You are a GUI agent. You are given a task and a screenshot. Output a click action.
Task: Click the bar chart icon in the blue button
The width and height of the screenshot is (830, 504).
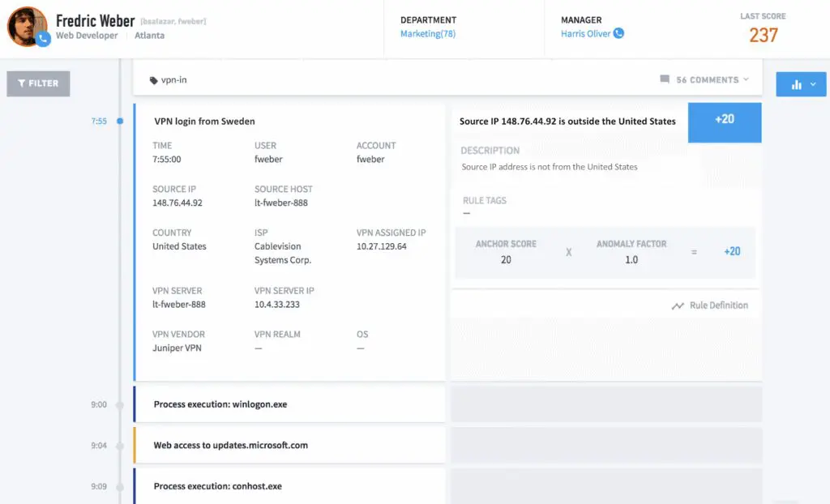tap(795, 83)
